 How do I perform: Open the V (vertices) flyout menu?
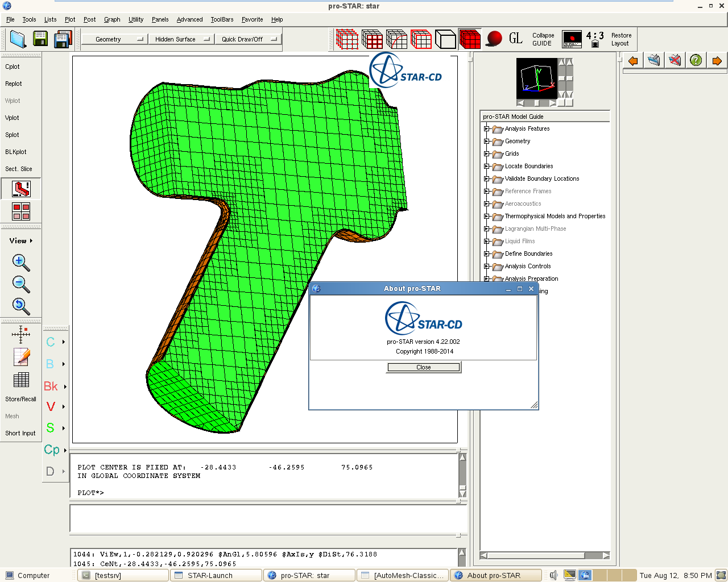tap(55, 407)
